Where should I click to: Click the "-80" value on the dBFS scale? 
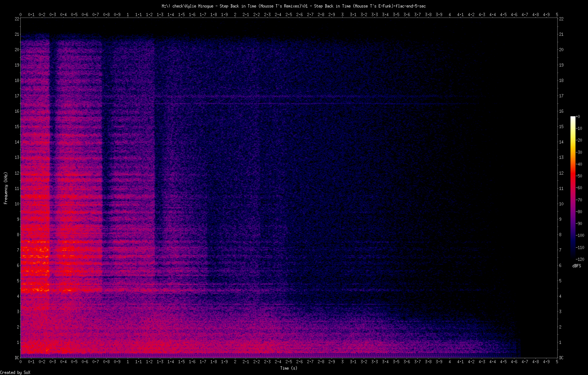579,211
